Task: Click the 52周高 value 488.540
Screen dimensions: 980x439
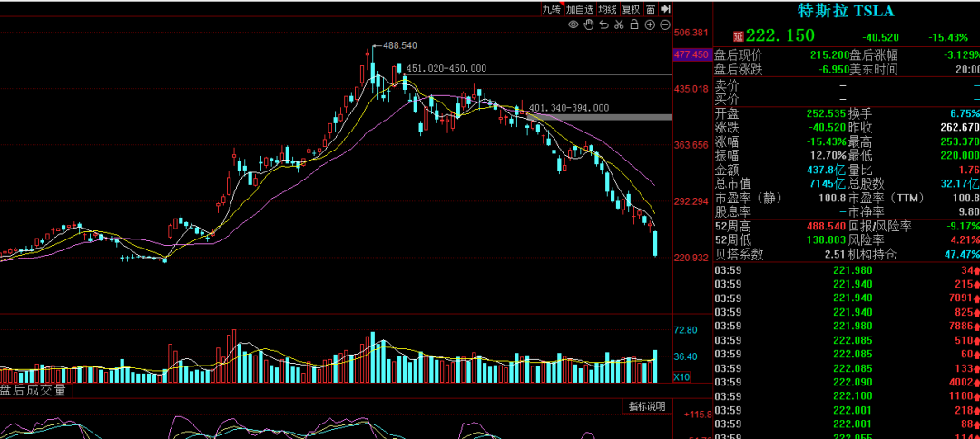Action: pyautogui.click(x=828, y=226)
